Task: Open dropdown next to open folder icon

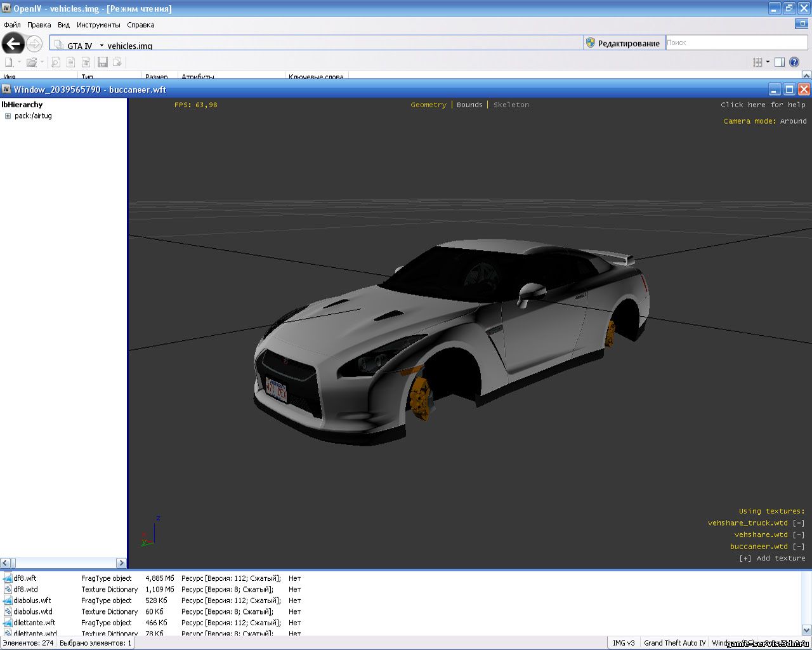Action: tap(42, 62)
